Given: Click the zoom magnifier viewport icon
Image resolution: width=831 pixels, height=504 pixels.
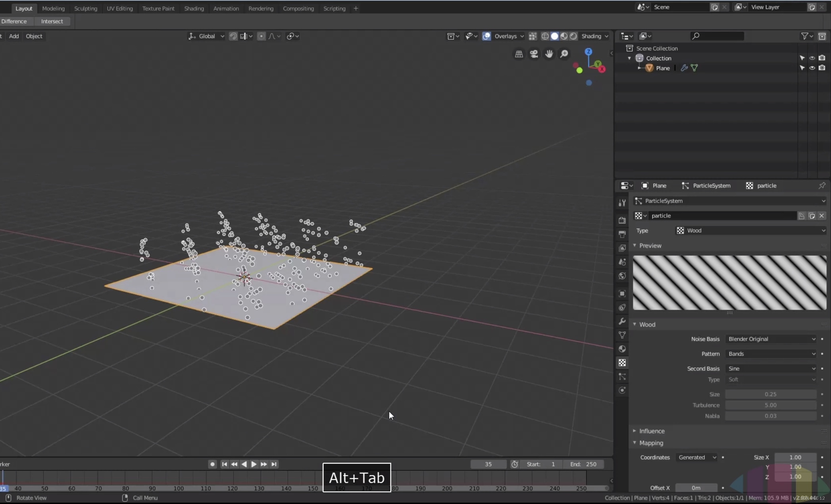Looking at the screenshot, I should (x=564, y=54).
